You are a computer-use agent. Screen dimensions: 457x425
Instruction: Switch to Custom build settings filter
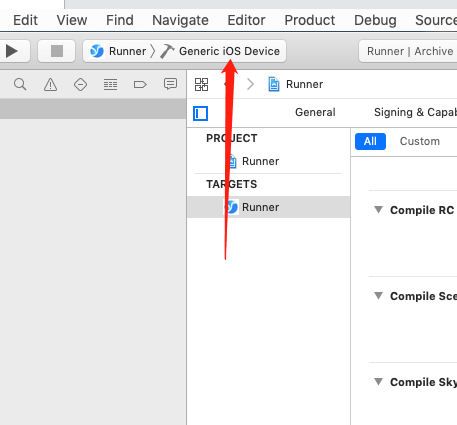point(420,141)
